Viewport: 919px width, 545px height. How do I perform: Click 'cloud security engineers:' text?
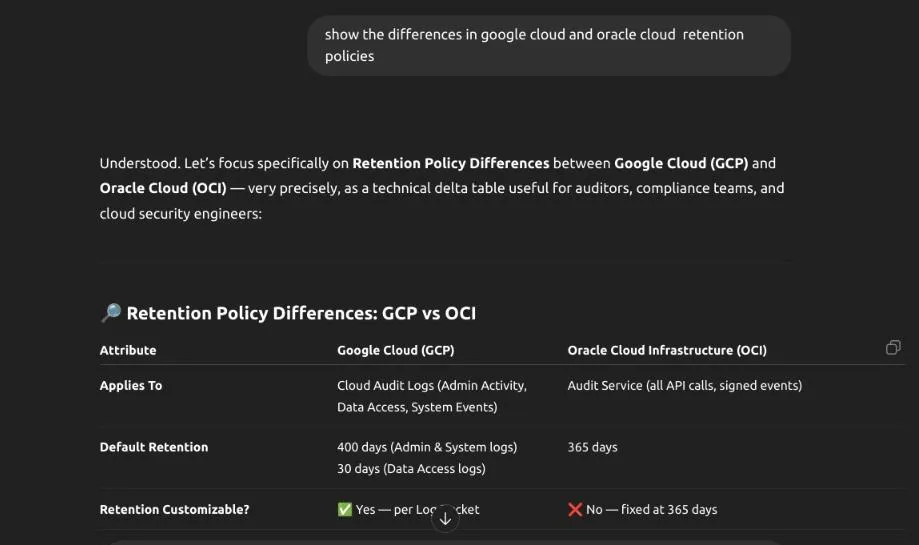(x=181, y=213)
